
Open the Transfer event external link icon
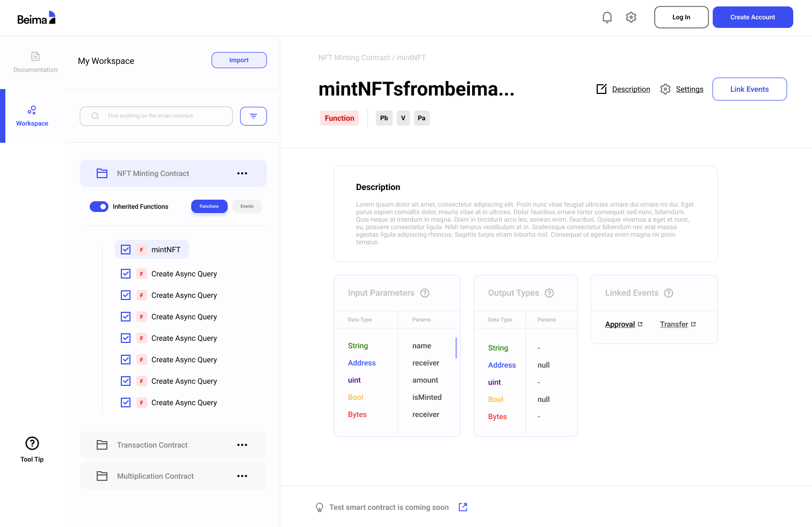coord(693,324)
